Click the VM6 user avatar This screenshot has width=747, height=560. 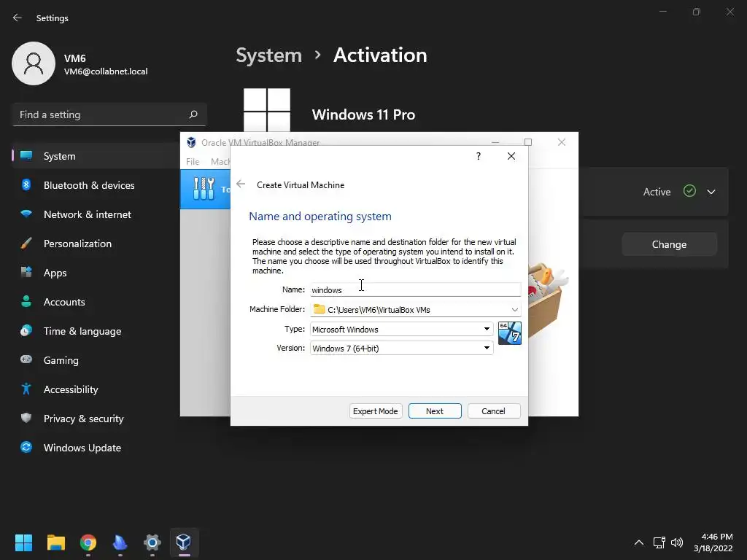pos(34,63)
